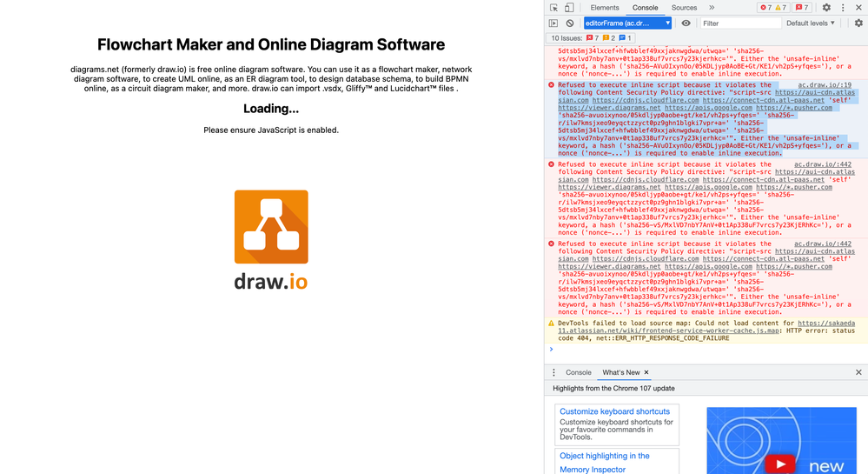Close the What's New tab
868x474 pixels.
point(646,372)
